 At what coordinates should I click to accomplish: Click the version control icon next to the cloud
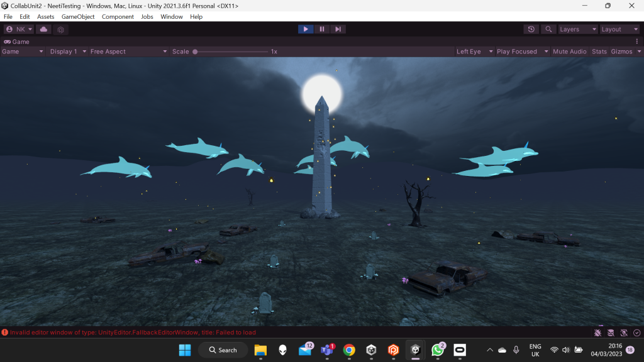click(60, 30)
